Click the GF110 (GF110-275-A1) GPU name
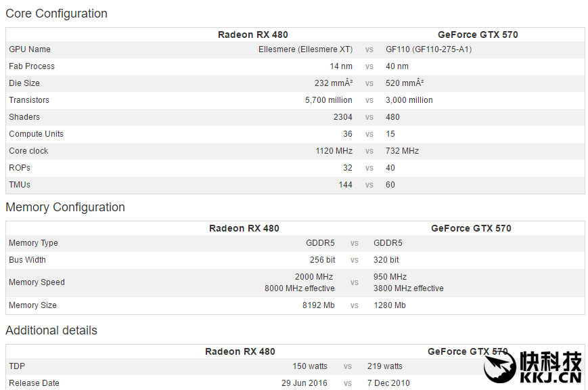This screenshot has height=390, width=588. pyautogui.click(x=428, y=49)
